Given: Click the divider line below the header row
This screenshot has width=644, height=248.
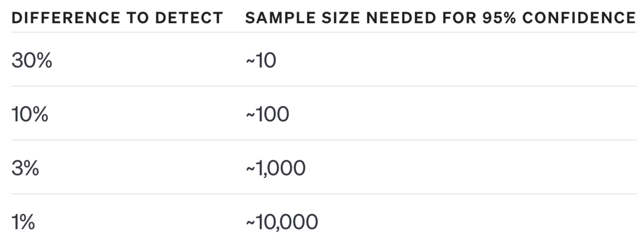Looking at the screenshot, I should (322, 32).
